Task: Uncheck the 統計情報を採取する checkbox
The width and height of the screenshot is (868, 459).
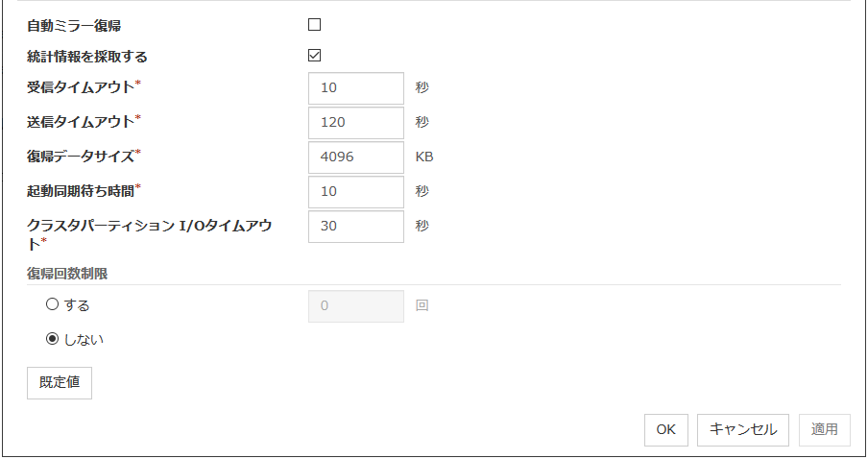Action: click(x=314, y=56)
